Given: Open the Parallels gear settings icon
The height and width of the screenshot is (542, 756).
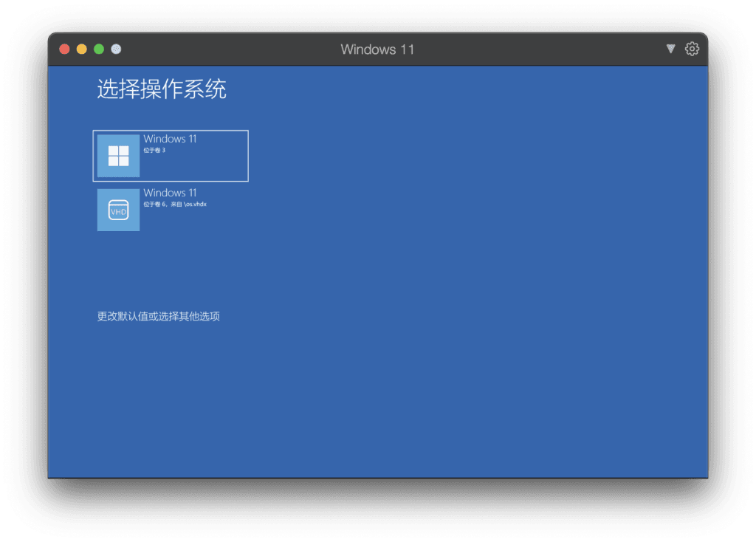Looking at the screenshot, I should (x=692, y=49).
